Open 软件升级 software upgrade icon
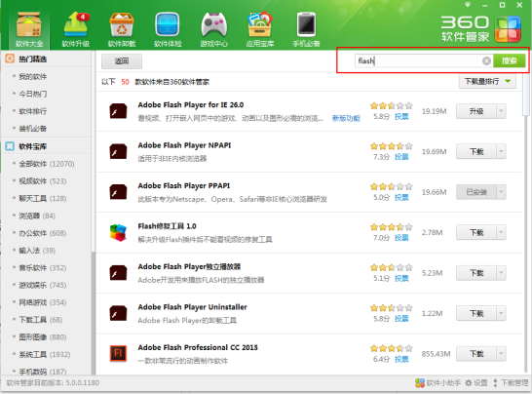The image size is (532, 394). pyautogui.click(x=76, y=29)
